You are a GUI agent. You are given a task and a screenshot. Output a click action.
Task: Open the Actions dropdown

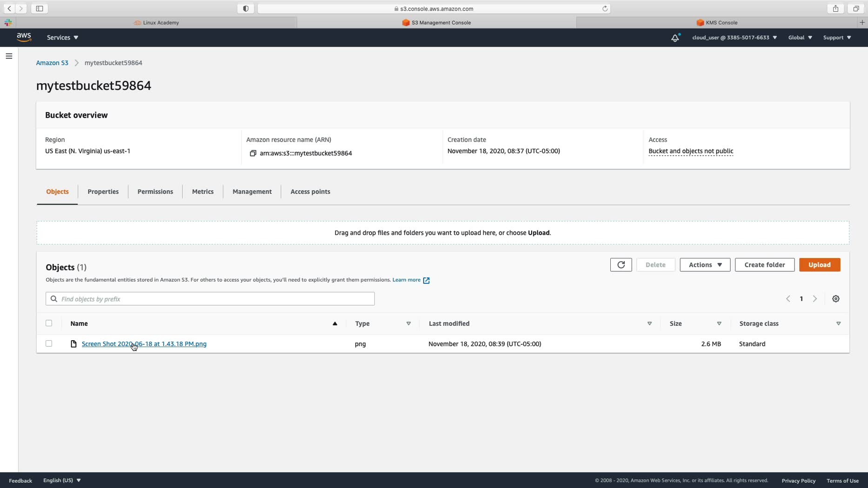[x=705, y=265]
